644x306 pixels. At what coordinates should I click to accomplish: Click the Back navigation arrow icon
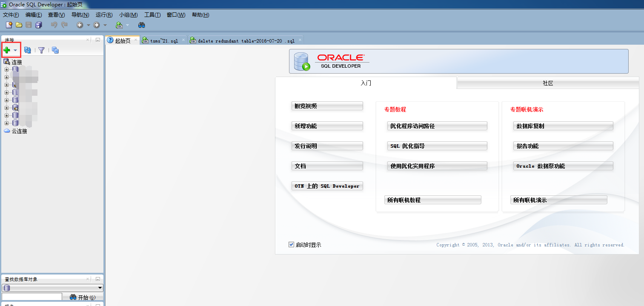[80, 25]
